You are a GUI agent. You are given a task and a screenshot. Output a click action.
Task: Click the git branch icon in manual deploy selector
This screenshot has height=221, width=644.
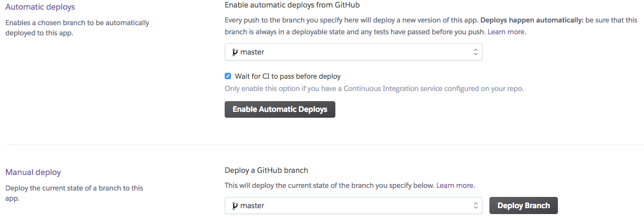pos(234,205)
